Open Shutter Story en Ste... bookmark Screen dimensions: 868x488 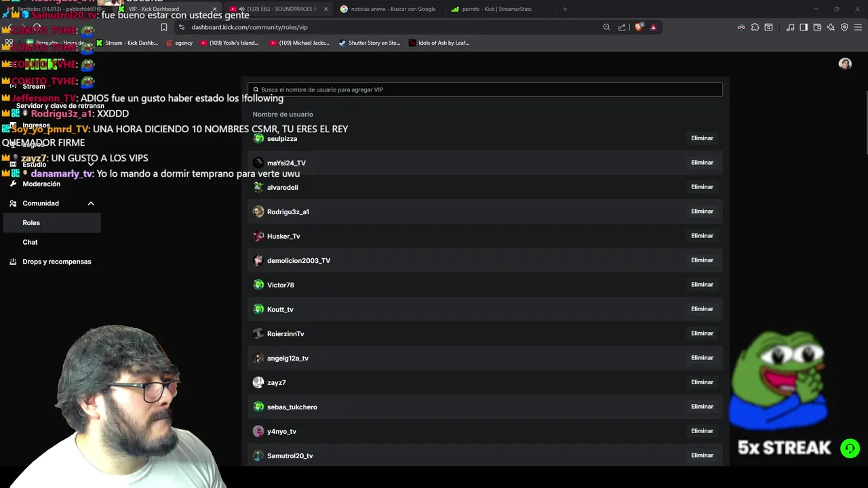pos(370,43)
